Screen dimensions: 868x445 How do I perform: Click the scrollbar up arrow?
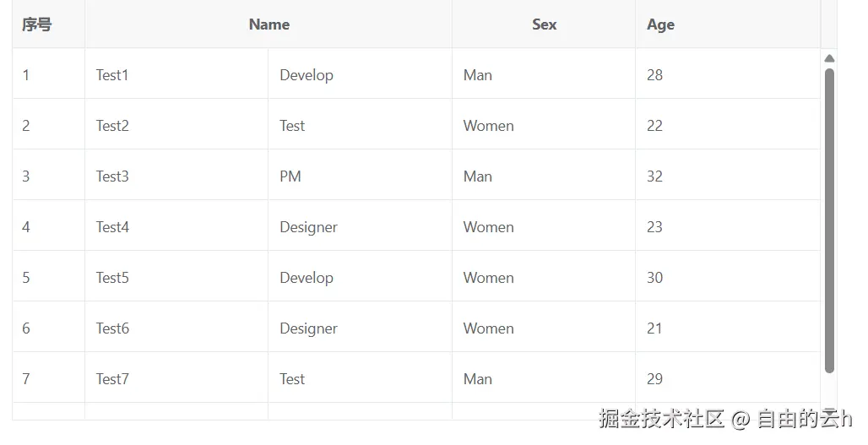pyautogui.click(x=829, y=58)
